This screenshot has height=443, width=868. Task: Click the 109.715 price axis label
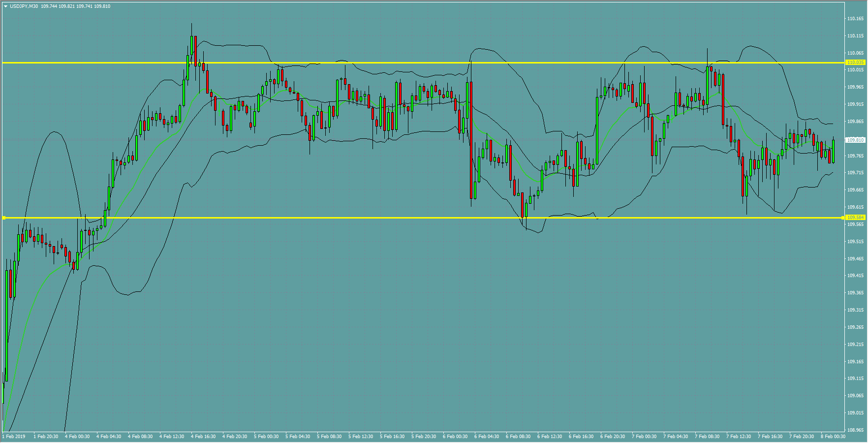pyautogui.click(x=855, y=173)
